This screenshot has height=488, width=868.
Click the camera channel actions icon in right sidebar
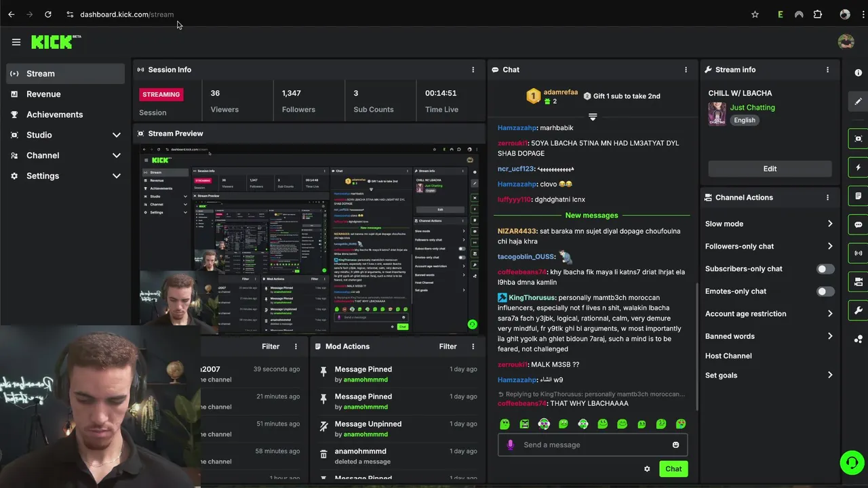click(859, 282)
